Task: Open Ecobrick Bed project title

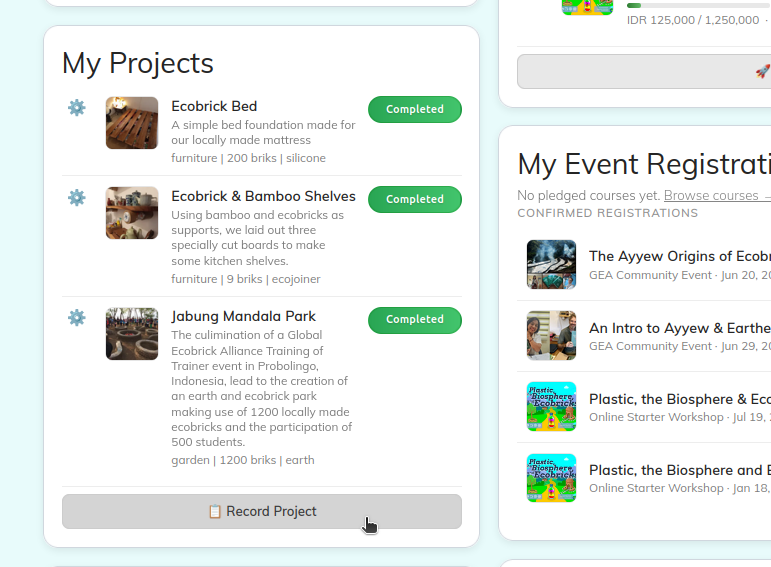Action: click(214, 106)
